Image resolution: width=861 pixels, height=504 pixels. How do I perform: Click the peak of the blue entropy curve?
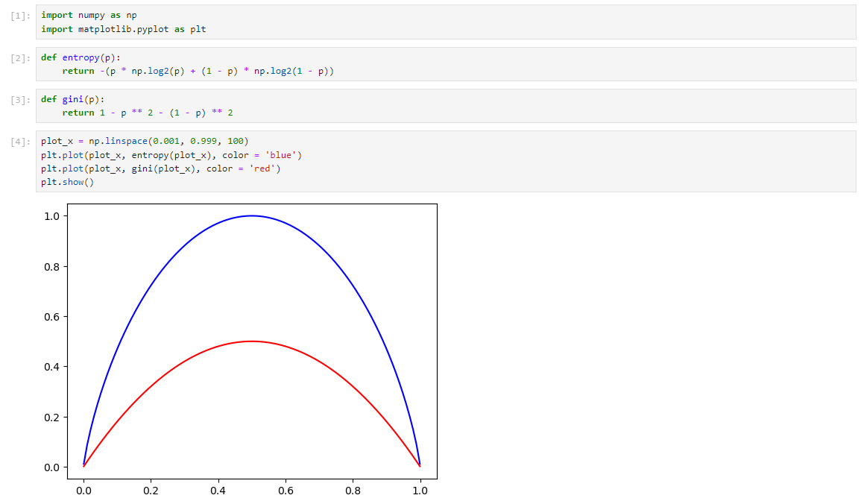[x=251, y=215]
